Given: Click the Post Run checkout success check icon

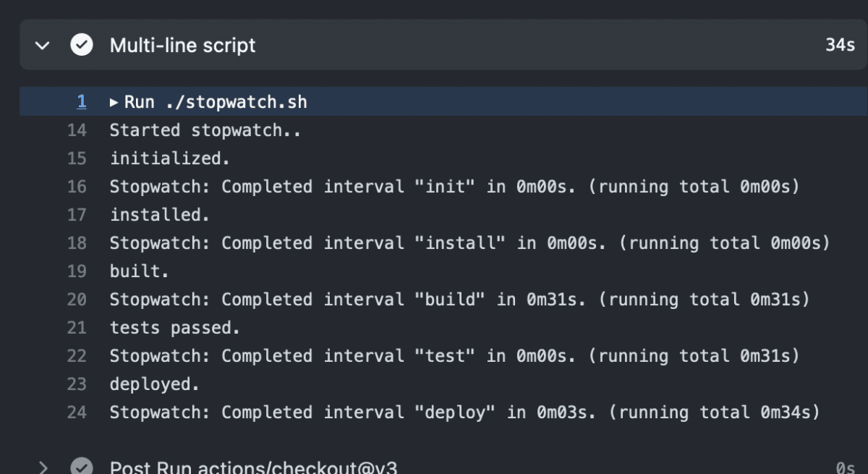Looking at the screenshot, I should pos(81,467).
